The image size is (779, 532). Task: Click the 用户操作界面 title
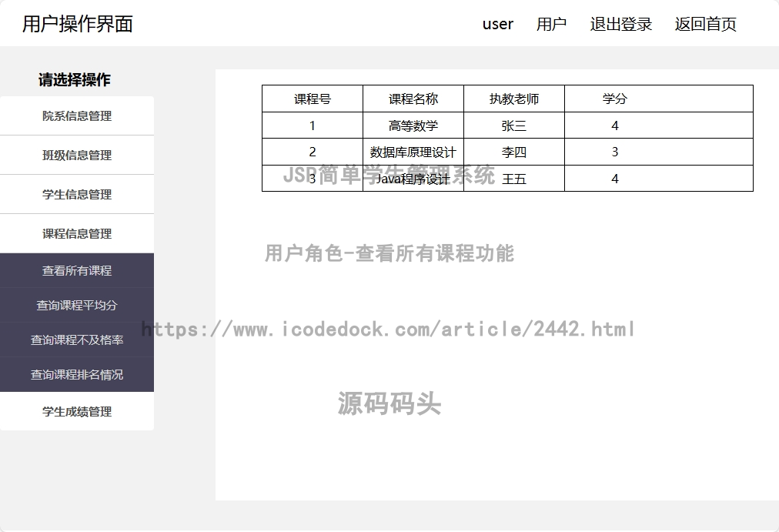tap(78, 24)
